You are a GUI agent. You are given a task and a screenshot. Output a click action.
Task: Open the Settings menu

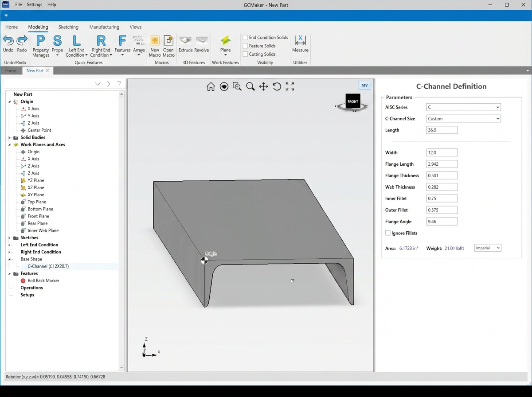pos(35,4)
